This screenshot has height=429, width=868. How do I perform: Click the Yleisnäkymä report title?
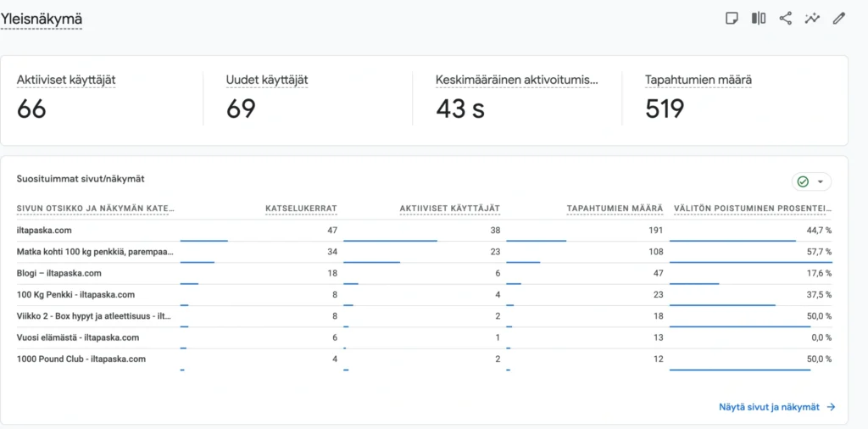(x=42, y=19)
